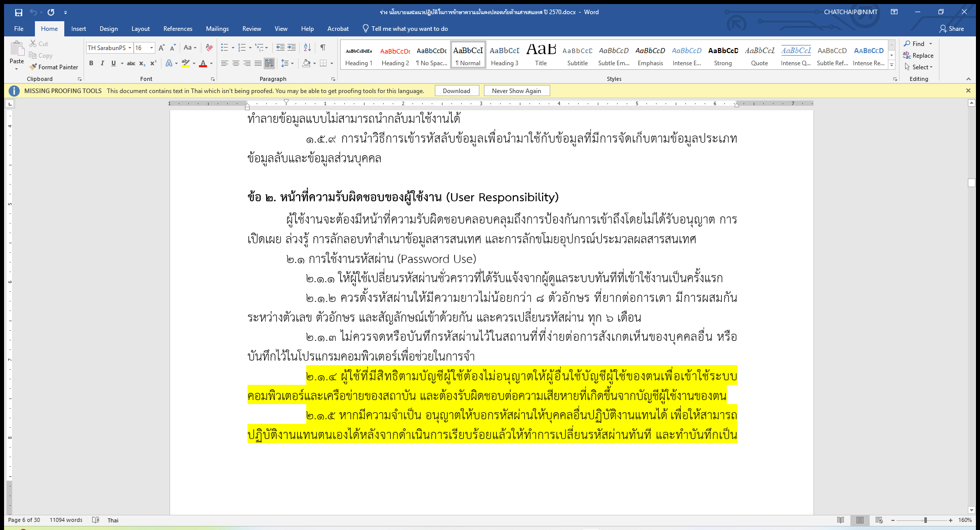The image size is (980, 530).
Task: Open the Replace tool
Action: (x=918, y=56)
